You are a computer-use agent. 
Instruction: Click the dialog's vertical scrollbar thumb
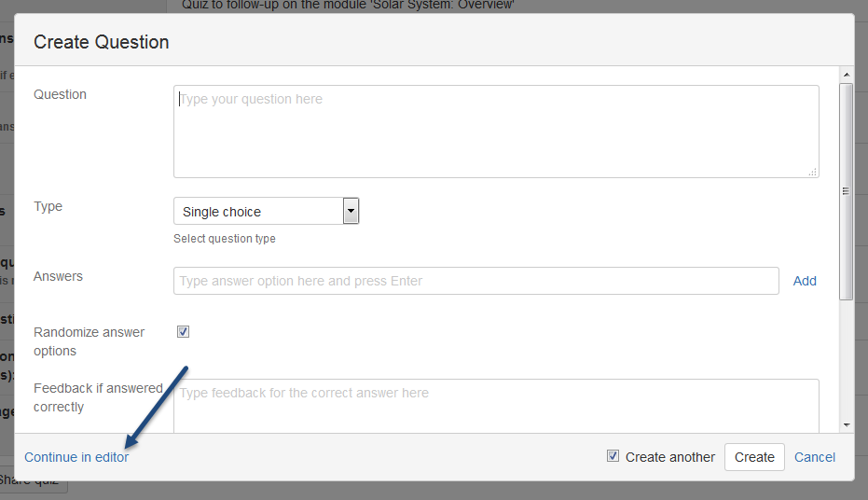coord(846,191)
